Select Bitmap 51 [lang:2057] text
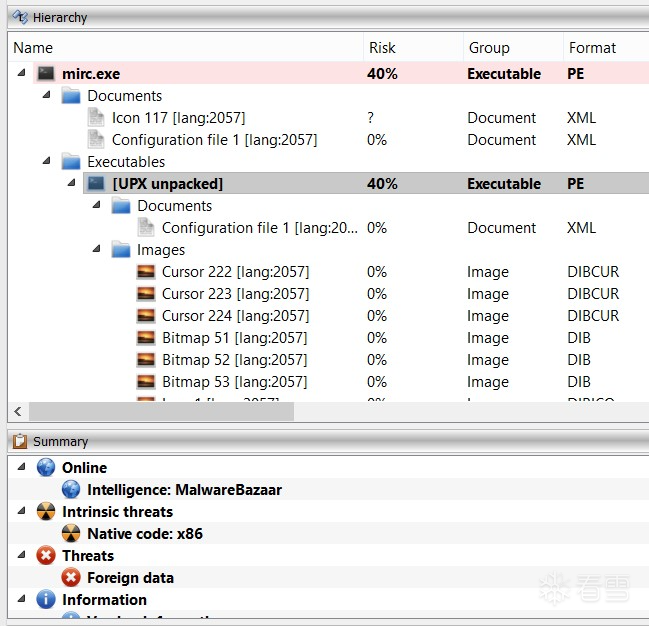 point(235,338)
